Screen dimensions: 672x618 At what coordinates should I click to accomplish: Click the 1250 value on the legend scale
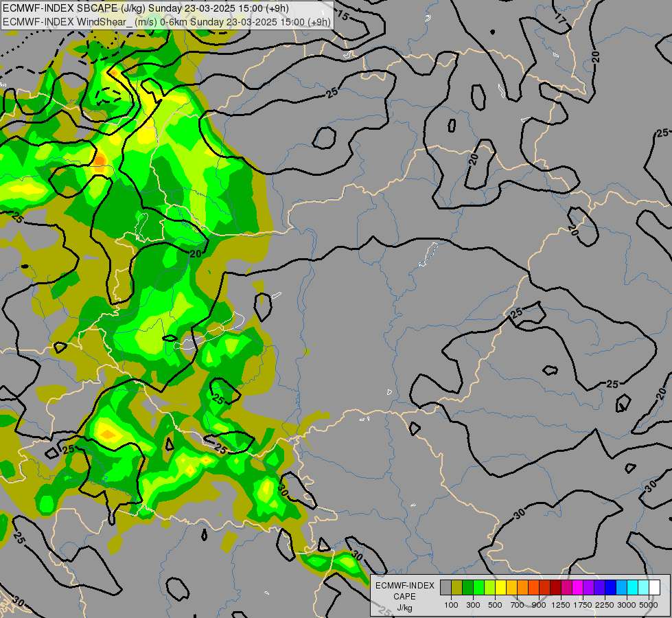pyautogui.click(x=561, y=605)
